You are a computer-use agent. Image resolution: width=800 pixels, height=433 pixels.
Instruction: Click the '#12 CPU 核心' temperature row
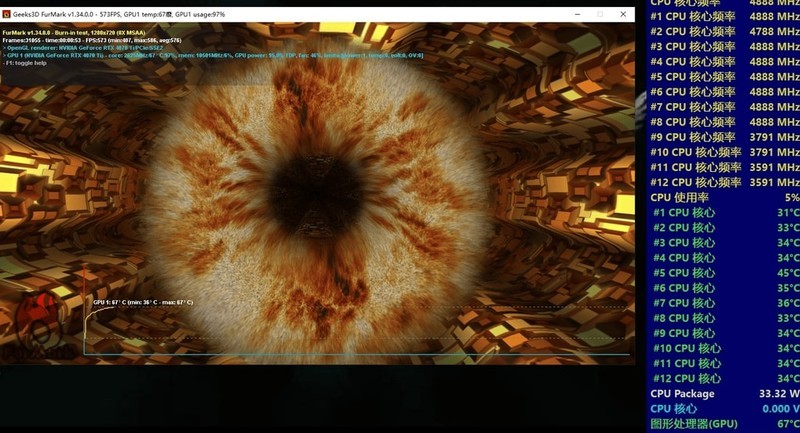(x=725, y=378)
